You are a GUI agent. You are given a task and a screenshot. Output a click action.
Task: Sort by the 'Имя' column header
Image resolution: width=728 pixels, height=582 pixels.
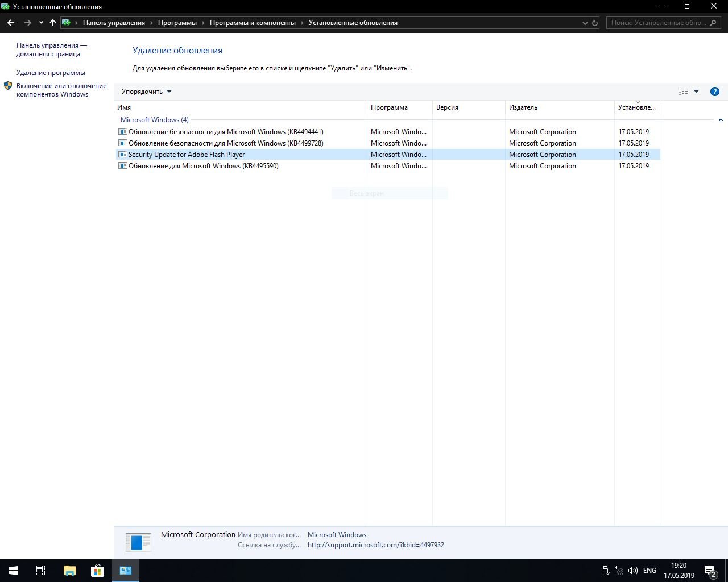(240, 107)
